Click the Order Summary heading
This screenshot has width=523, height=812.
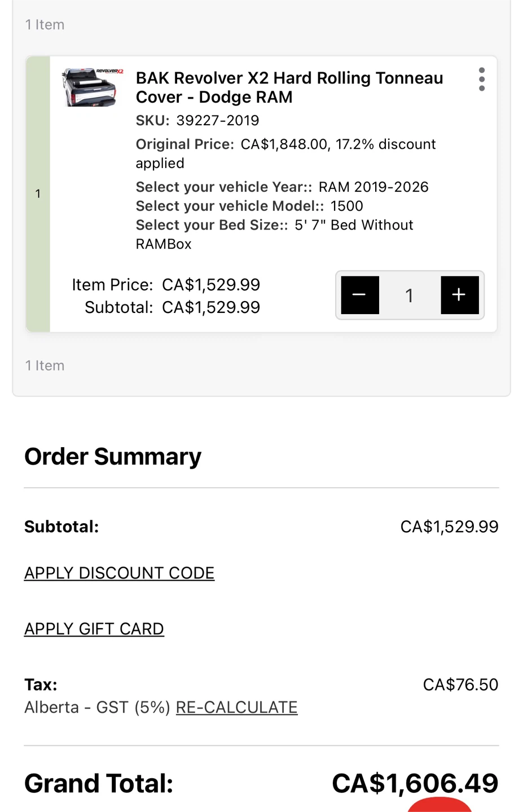pos(113,456)
